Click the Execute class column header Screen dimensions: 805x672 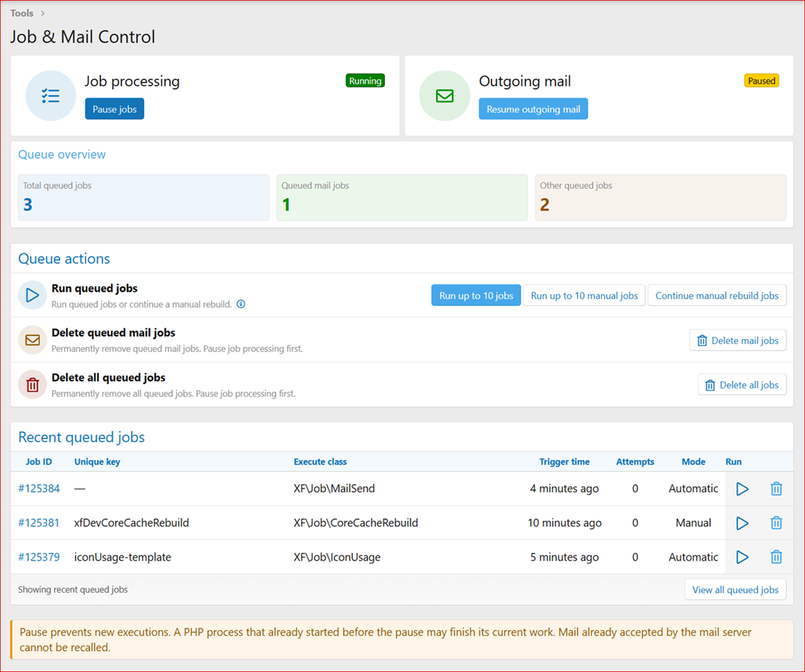tap(320, 461)
